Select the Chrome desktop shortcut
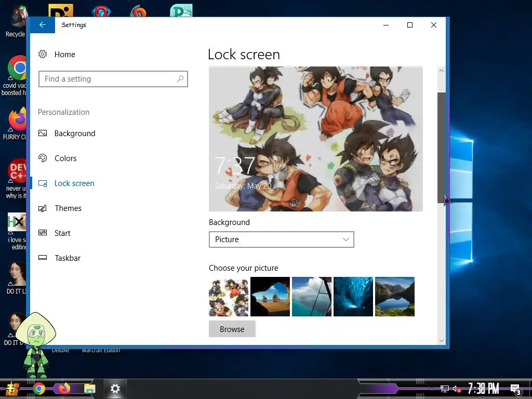Viewport: 532px width, 399px height. click(15, 75)
